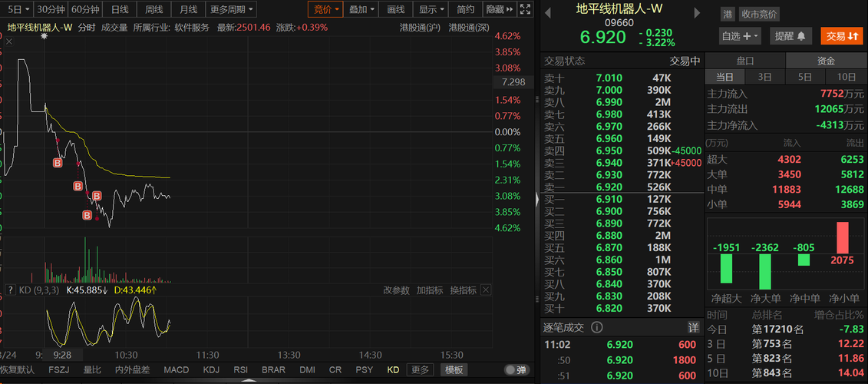Click the 9:28 time label on axis

63,355
